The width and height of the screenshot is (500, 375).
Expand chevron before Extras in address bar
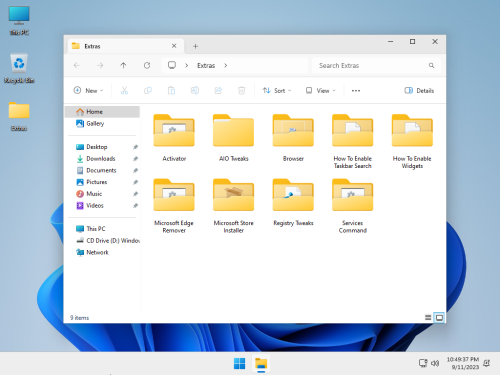[187, 66]
